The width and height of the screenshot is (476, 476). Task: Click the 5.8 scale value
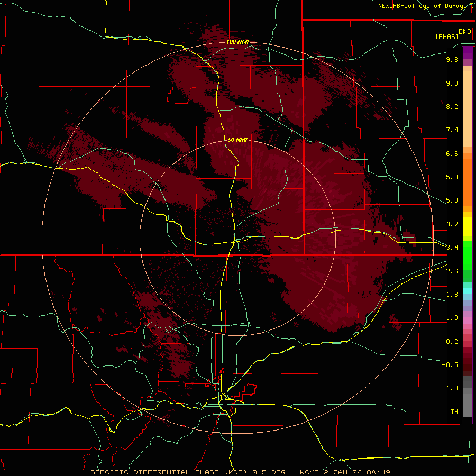pyautogui.click(x=452, y=177)
